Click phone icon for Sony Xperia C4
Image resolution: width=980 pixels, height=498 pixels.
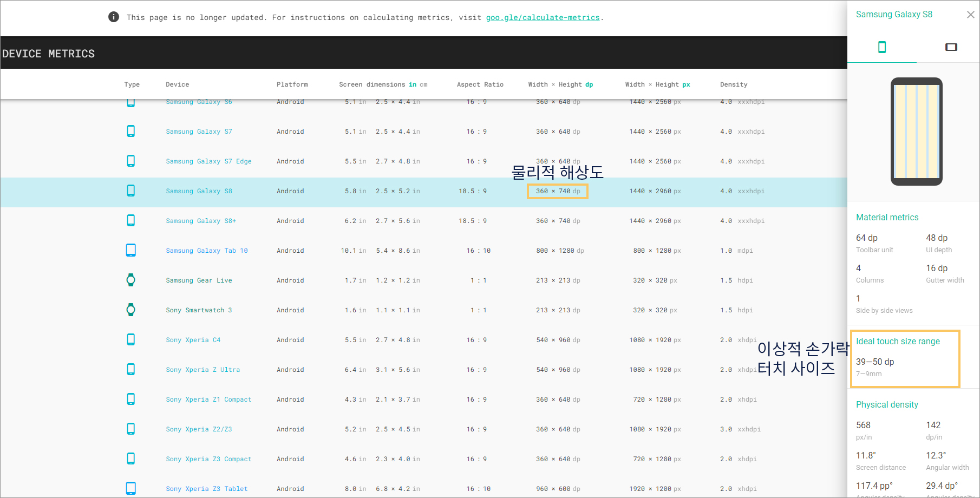click(x=130, y=339)
